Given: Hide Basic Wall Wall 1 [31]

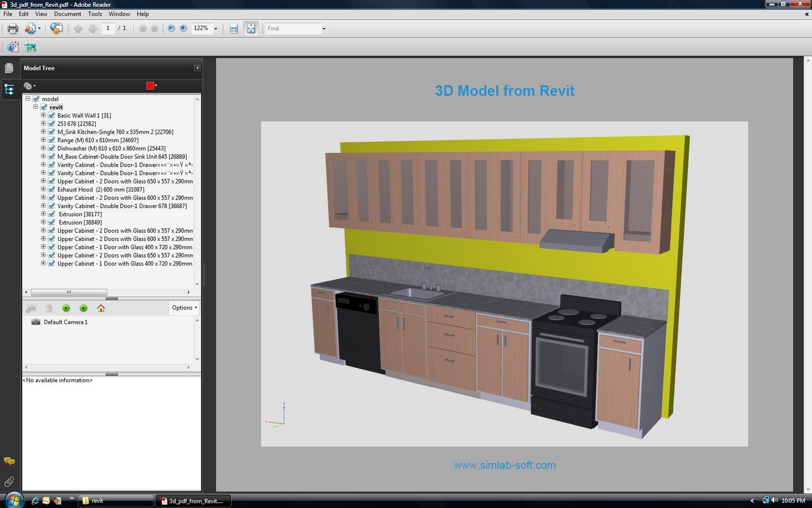Looking at the screenshot, I should point(51,115).
